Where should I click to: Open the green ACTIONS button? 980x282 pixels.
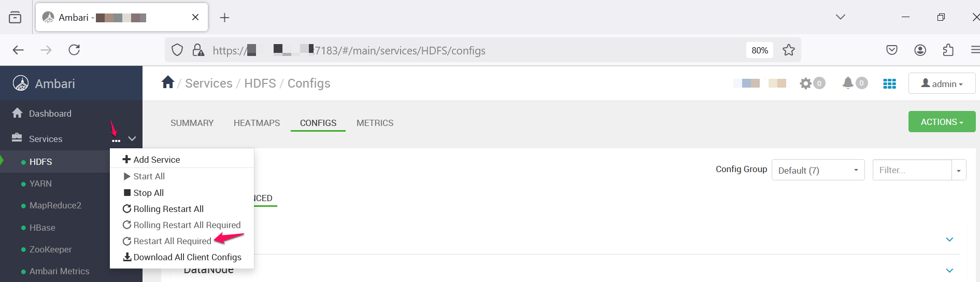point(942,122)
